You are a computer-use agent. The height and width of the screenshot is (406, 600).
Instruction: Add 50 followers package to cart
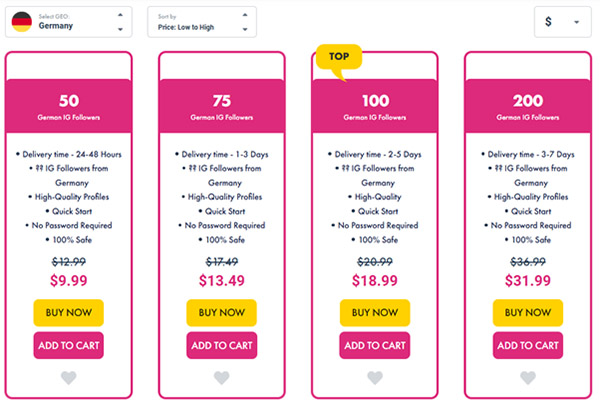tap(68, 345)
